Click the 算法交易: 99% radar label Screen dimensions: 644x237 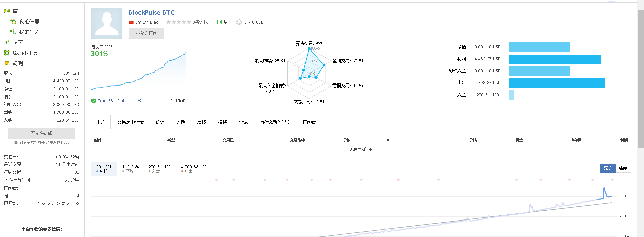pos(309,43)
